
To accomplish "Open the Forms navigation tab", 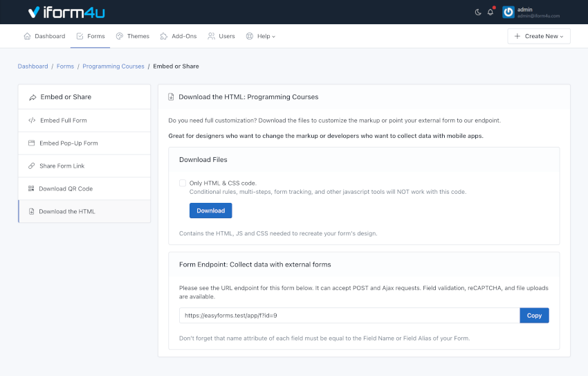I will (x=90, y=36).
